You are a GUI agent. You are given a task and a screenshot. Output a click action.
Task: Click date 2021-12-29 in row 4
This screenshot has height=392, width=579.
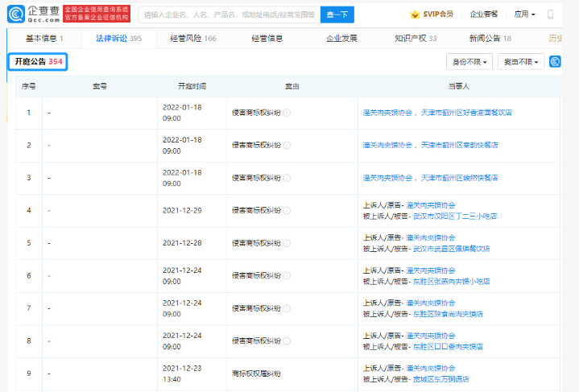pos(182,210)
